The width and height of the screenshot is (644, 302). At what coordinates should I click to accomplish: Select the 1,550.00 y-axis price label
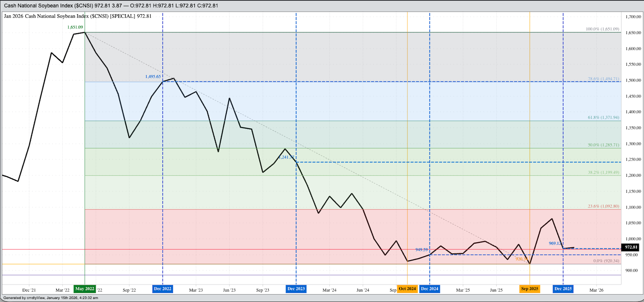point(633,64)
